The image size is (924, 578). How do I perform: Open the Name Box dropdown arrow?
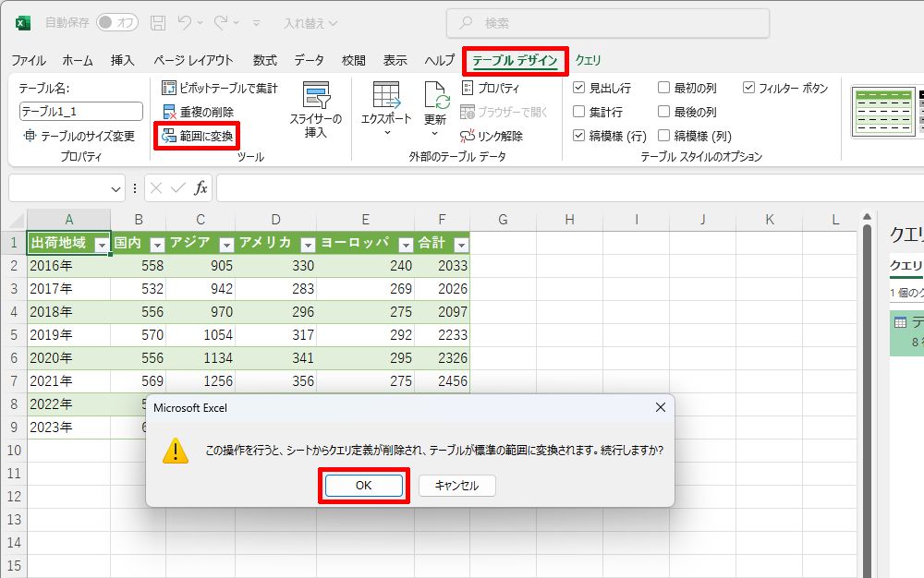[116, 188]
